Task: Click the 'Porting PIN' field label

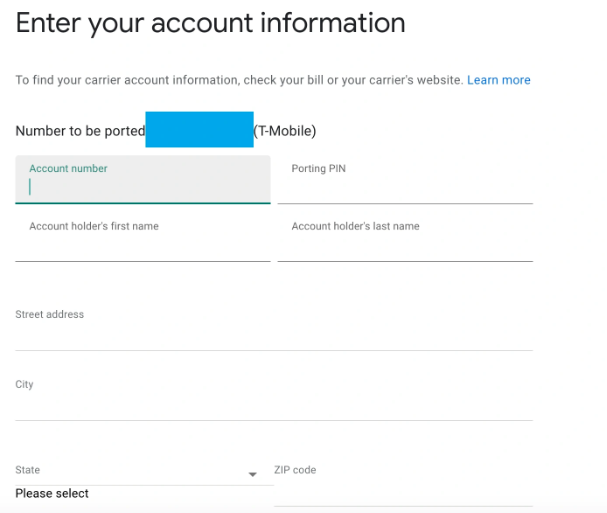Action: 319,169
